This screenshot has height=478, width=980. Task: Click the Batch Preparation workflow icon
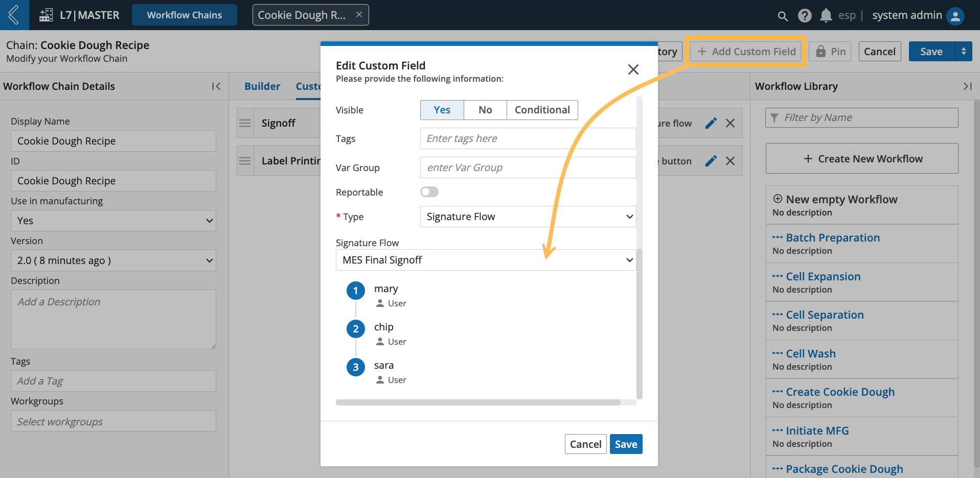pos(778,237)
